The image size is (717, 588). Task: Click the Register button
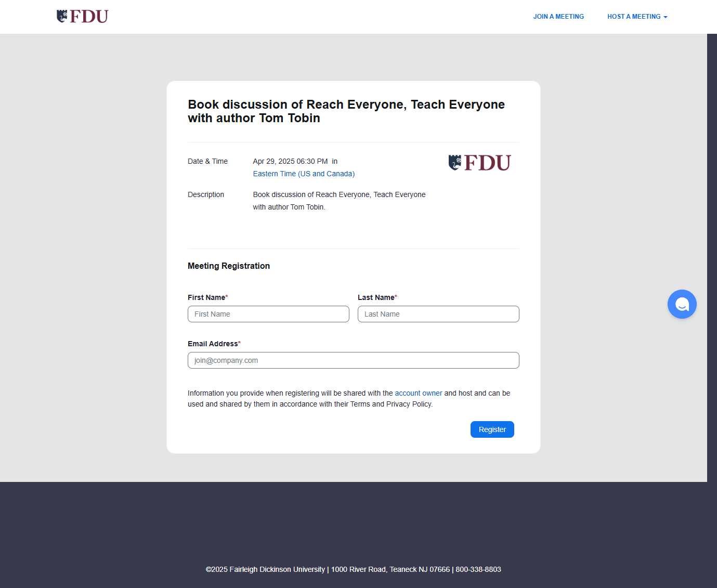tap(492, 429)
